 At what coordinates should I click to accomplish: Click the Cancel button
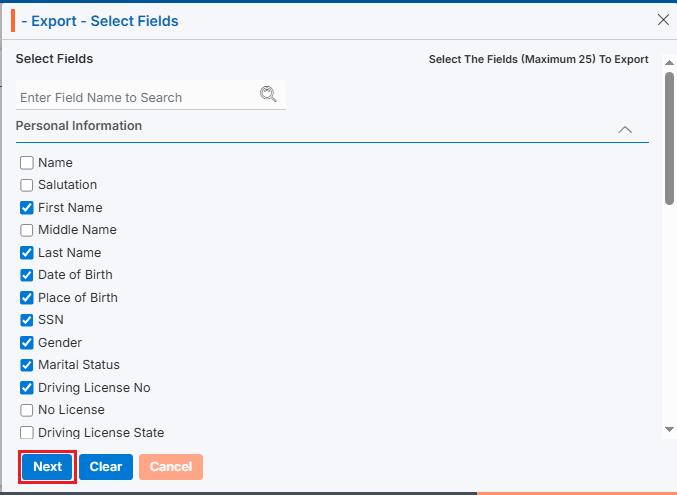[171, 467]
